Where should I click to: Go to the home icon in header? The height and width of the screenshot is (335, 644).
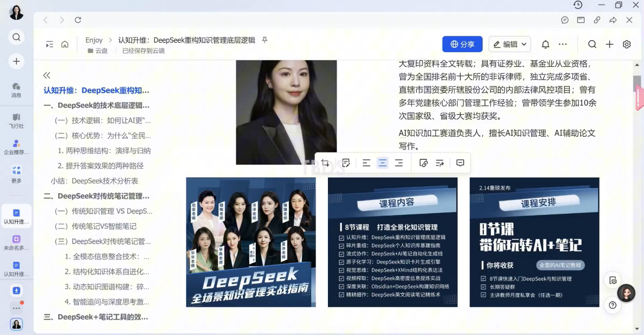[x=65, y=44]
